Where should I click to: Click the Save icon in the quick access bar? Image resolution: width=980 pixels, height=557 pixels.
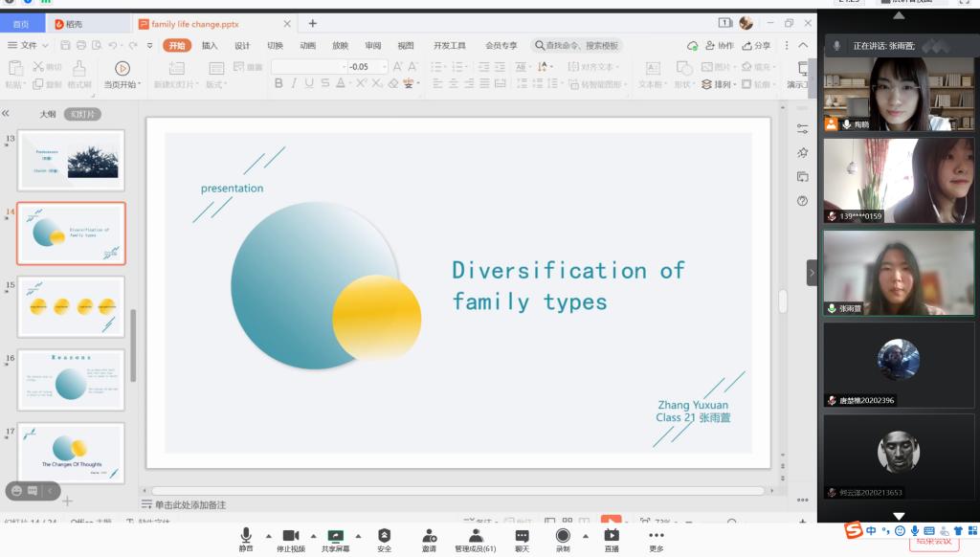click(65, 46)
